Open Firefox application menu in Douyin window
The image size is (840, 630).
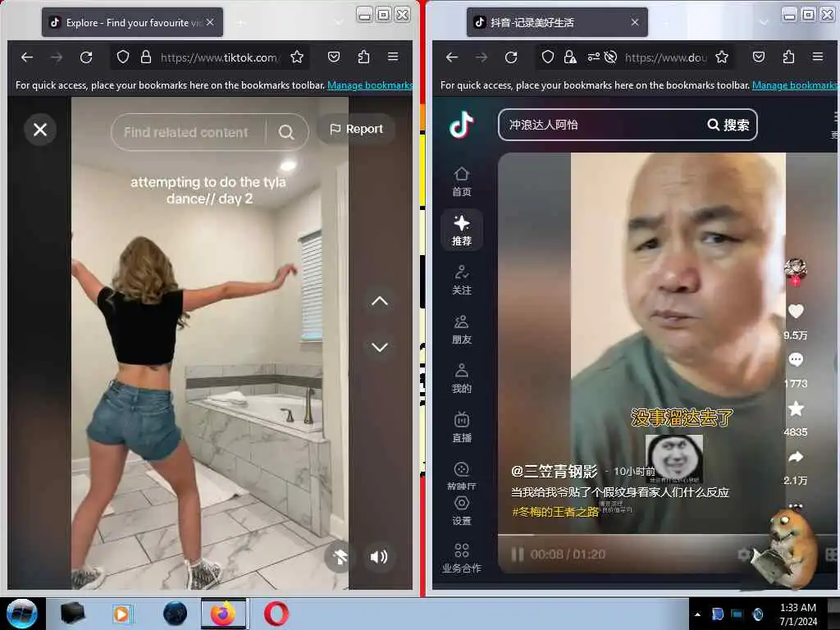coord(818,57)
